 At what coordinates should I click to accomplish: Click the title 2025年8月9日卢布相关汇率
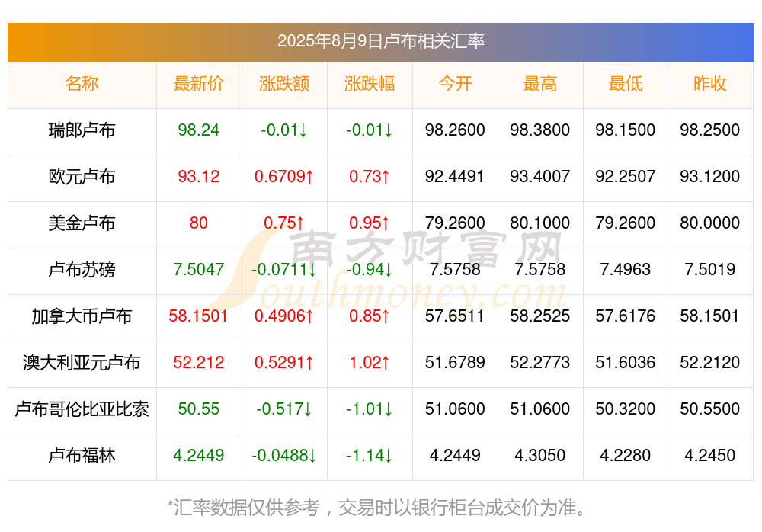(x=380, y=41)
